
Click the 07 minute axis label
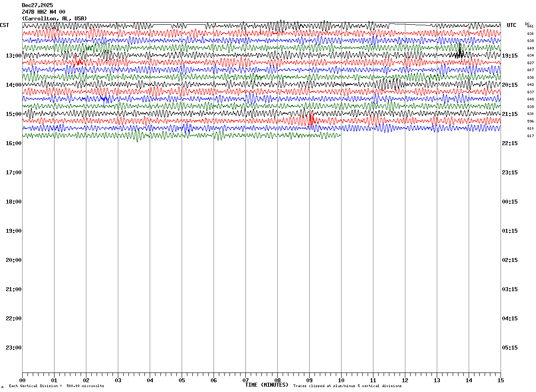pos(245,380)
